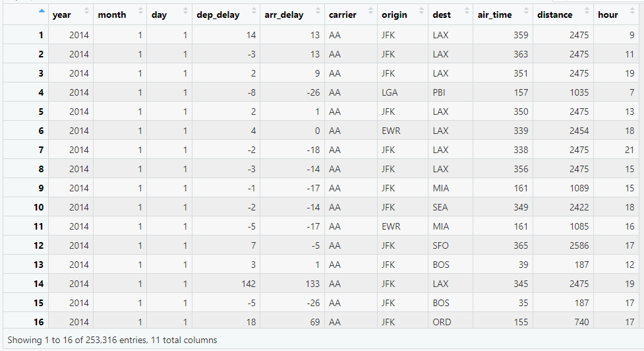Click the PBI destination cell
The width and height of the screenshot is (644, 351).
(x=440, y=92)
